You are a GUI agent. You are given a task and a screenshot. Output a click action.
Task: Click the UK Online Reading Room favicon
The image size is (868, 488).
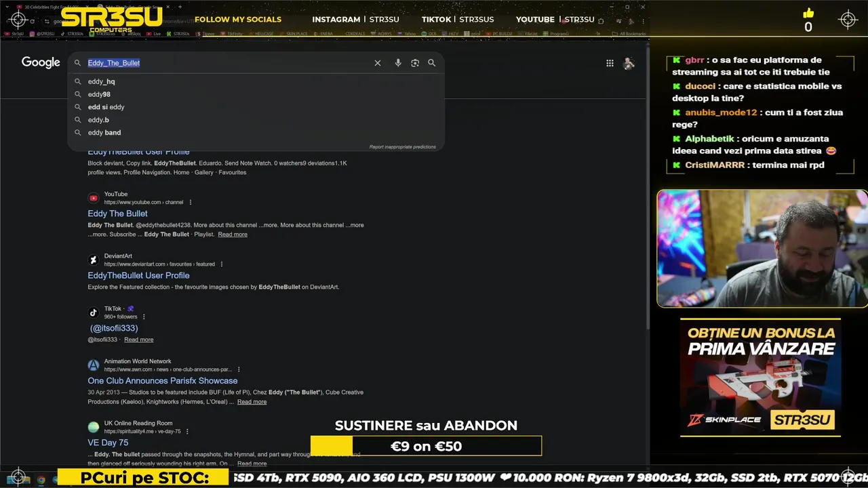point(94,427)
